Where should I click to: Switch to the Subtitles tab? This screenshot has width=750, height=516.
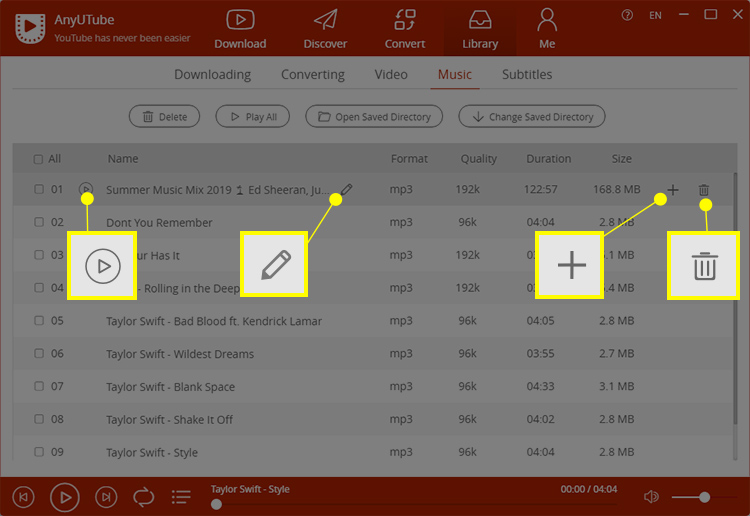527,75
